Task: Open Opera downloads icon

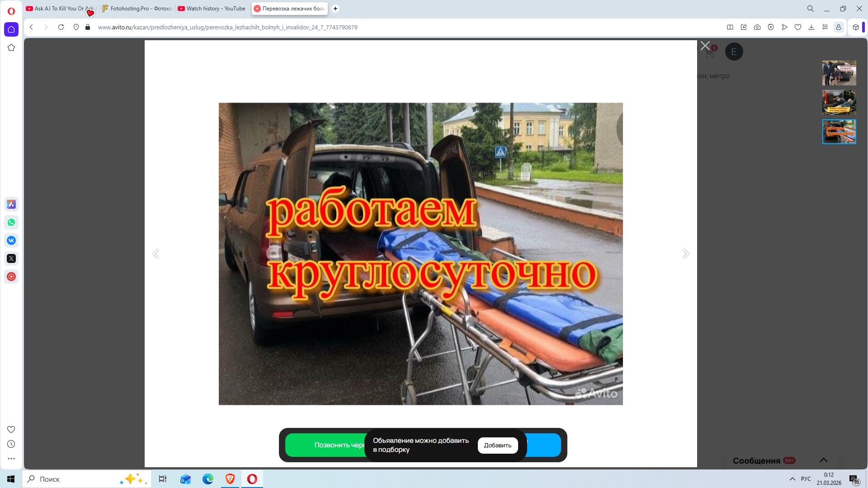Action: tap(811, 27)
